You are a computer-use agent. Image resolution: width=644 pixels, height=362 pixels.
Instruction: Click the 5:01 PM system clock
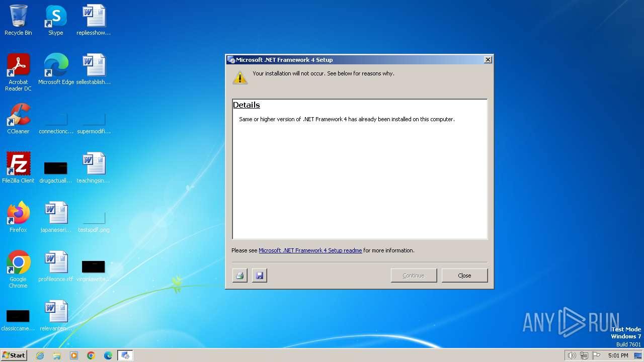(x=618, y=355)
